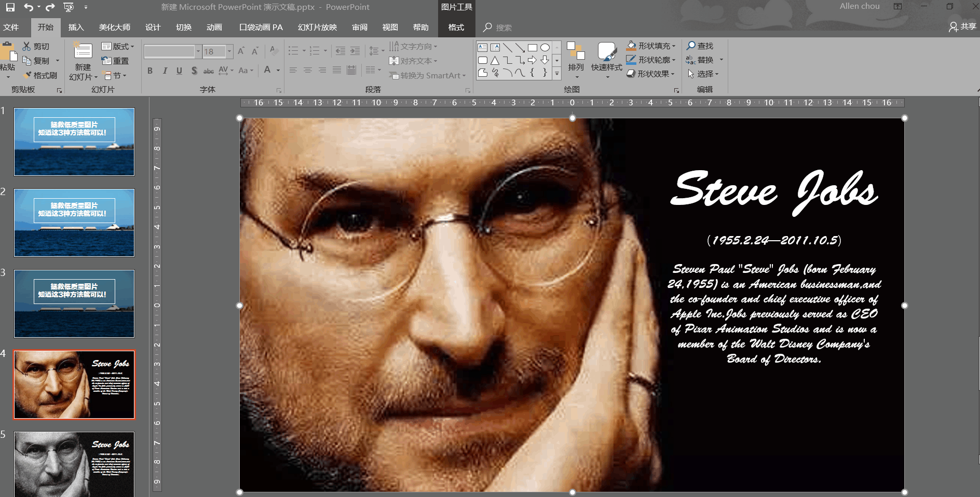The width and height of the screenshot is (980, 497).
Task: Click the Undo arrow icon
Action: pyautogui.click(x=29, y=7)
